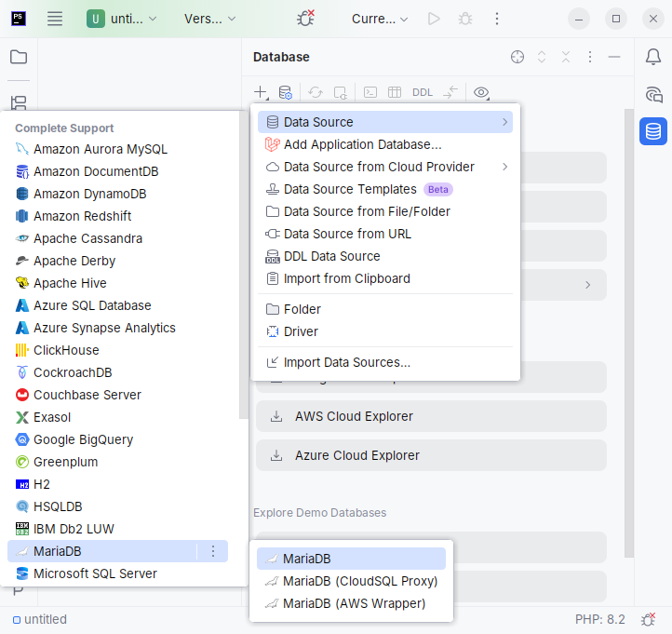Screen dimensions: 672x634
Task: Click the DDL toolbar button
Action: coord(423,92)
